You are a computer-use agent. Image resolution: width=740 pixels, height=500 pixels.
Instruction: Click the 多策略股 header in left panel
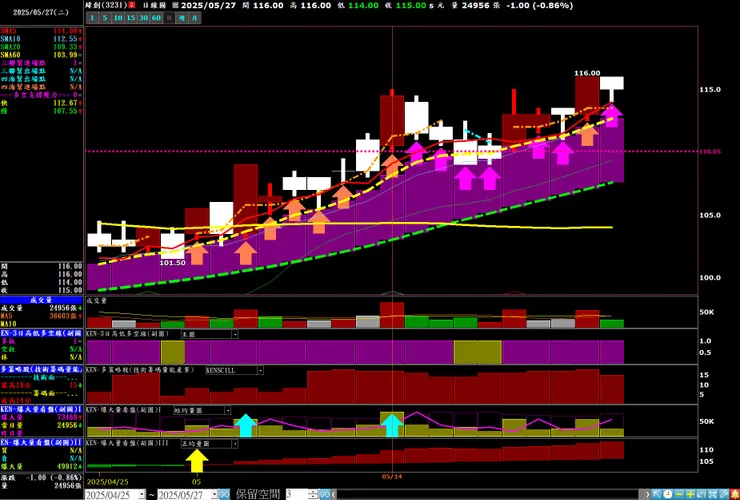coord(41,369)
